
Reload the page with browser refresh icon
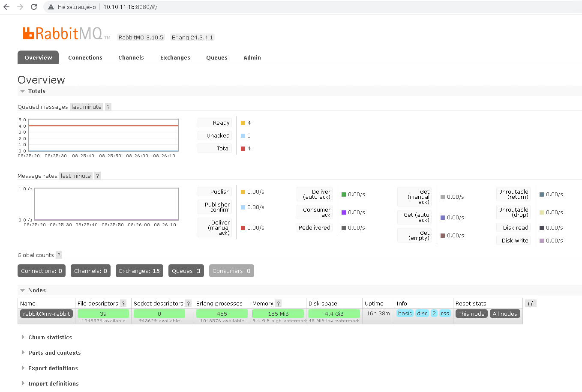[x=34, y=7]
